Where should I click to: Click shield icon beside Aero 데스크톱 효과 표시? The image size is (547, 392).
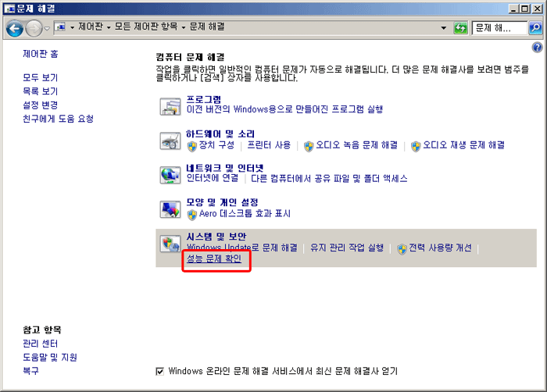coord(192,215)
